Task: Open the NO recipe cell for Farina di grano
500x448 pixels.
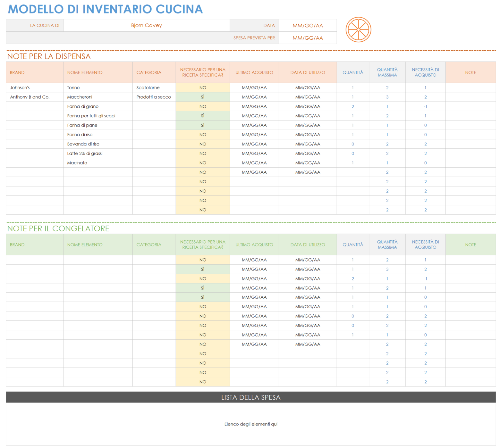Action: [x=203, y=106]
